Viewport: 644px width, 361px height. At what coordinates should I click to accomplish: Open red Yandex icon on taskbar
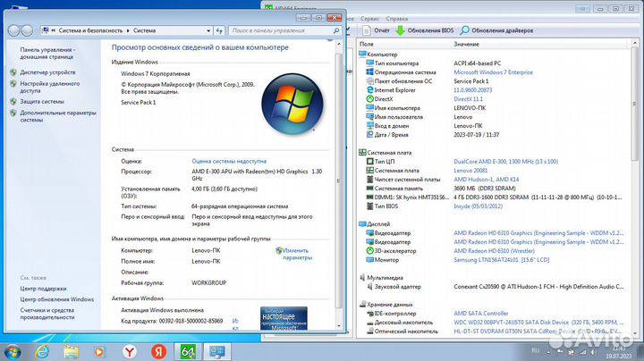point(158,352)
